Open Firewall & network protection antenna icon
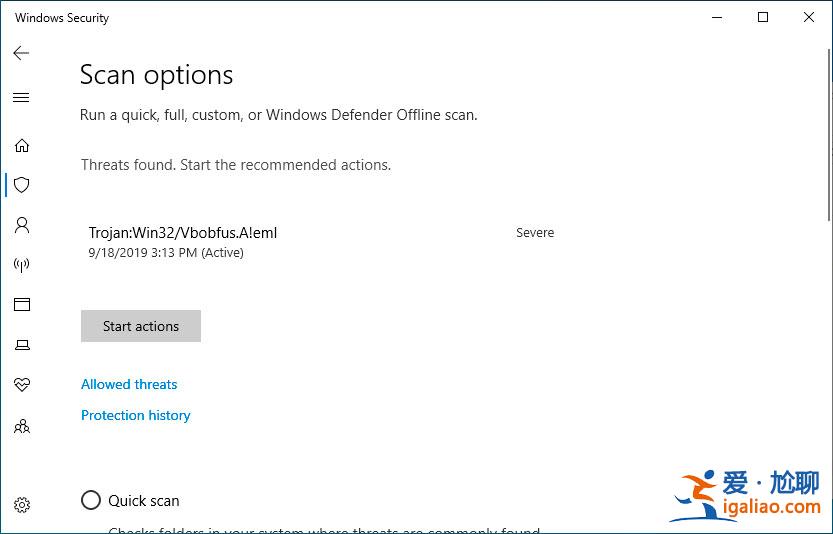 tap(22, 265)
